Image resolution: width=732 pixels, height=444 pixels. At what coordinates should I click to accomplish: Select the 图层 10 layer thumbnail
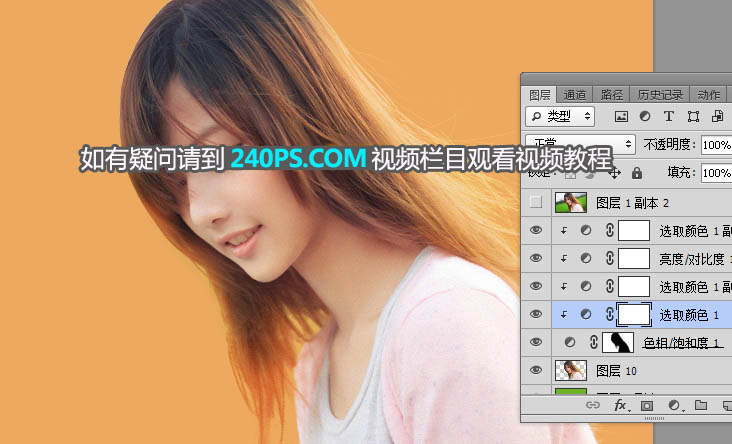[570, 370]
